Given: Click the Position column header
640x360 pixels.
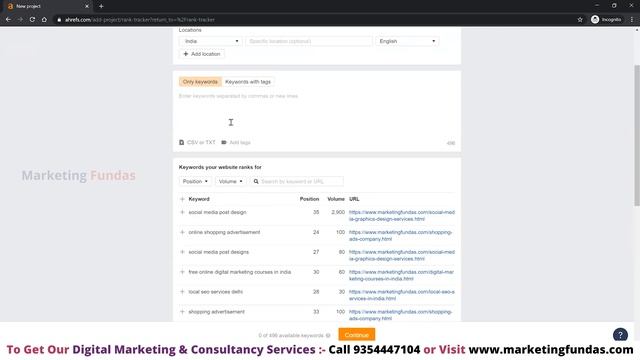Looking at the screenshot, I should (309, 199).
